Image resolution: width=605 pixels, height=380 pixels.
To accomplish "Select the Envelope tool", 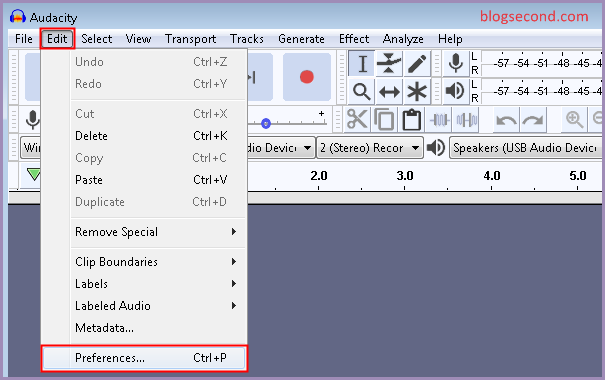I will [x=389, y=64].
